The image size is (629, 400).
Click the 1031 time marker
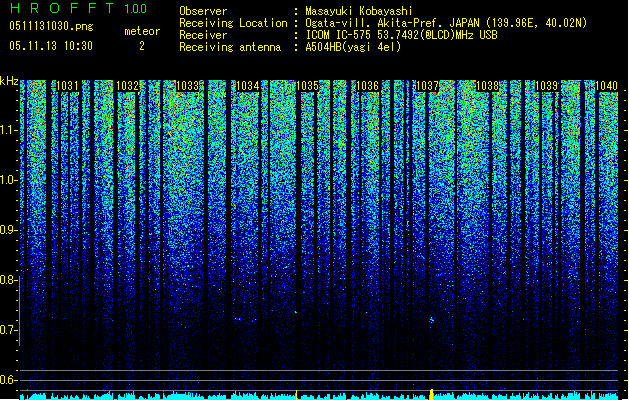click(67, 86)
